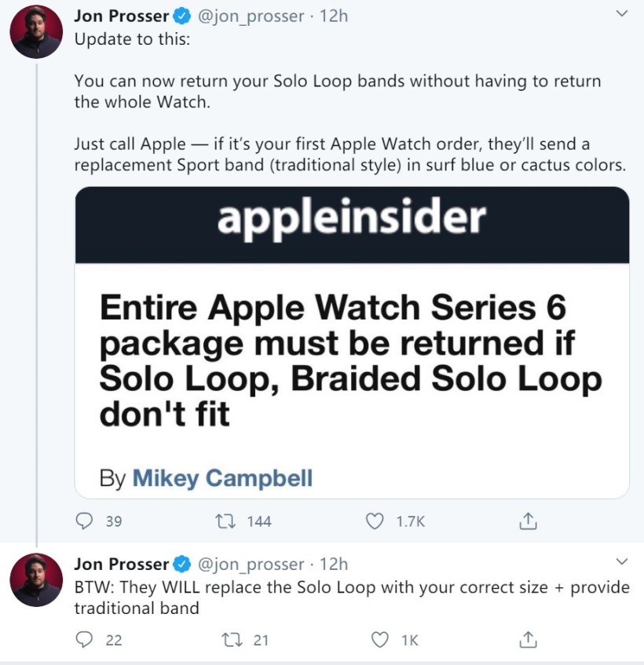Like the second tweet with 1K likes
This screenshot has width=644, height=665.
click(x=379, y=640)
